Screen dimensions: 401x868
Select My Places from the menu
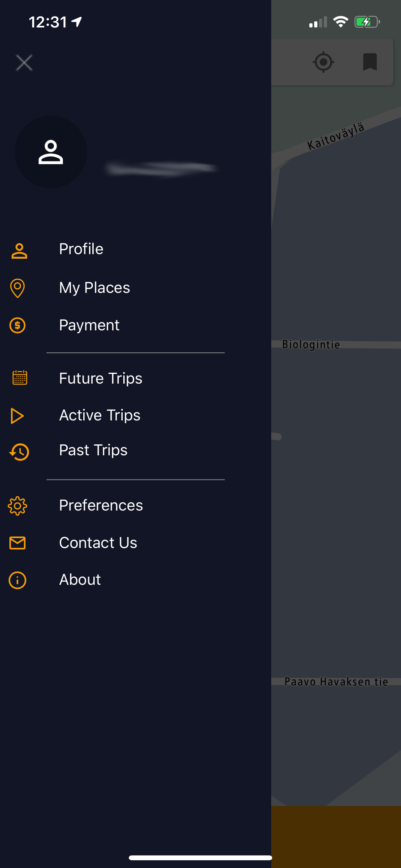coord(94,288)
